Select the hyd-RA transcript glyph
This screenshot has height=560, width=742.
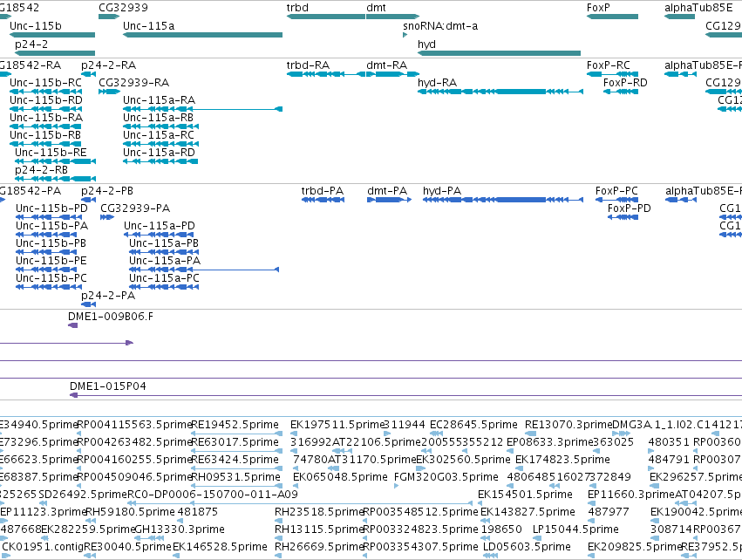pyautogui.click(x=500, y=92)
